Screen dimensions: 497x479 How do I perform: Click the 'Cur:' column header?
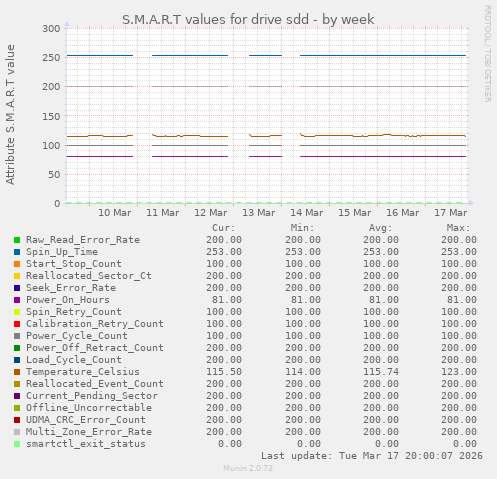[x=224, y=228]
